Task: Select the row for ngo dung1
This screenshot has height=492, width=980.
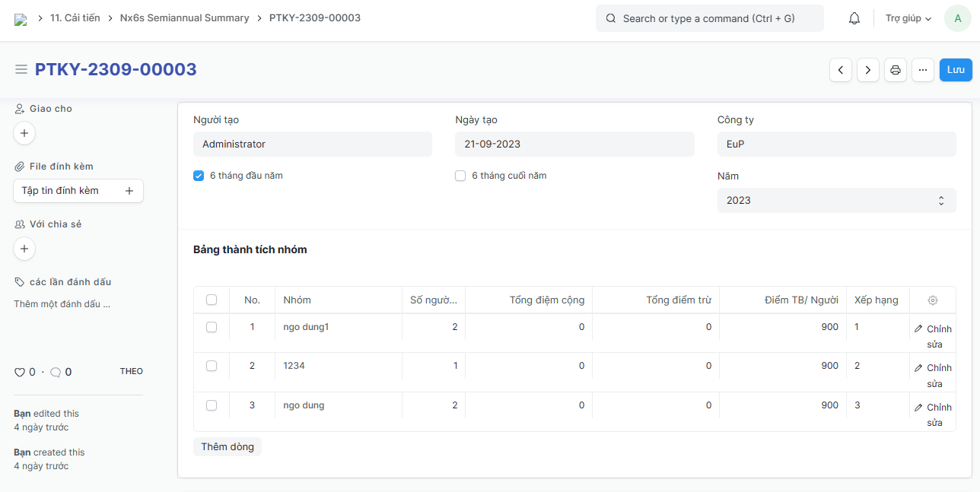Action: [212, 327]
